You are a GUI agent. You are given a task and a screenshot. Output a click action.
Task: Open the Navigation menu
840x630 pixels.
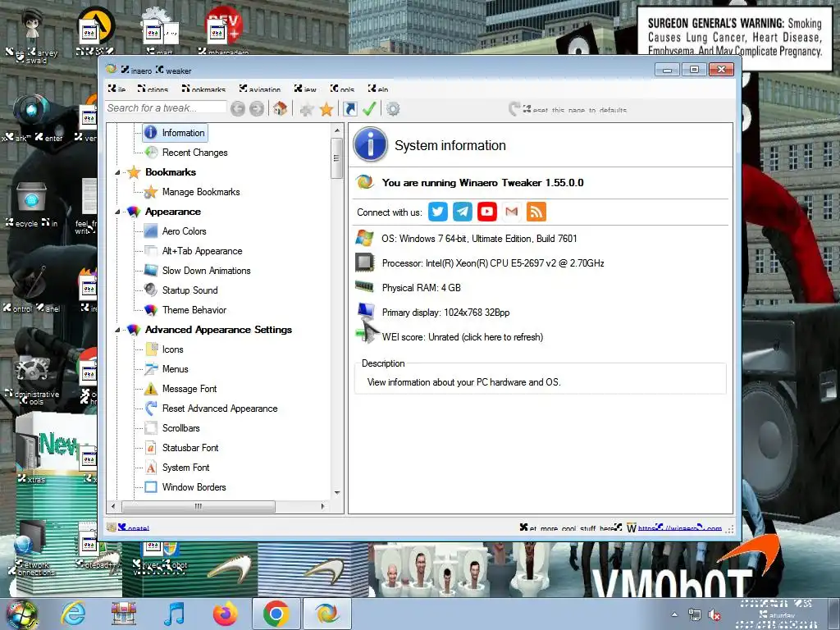coord(260,89)
